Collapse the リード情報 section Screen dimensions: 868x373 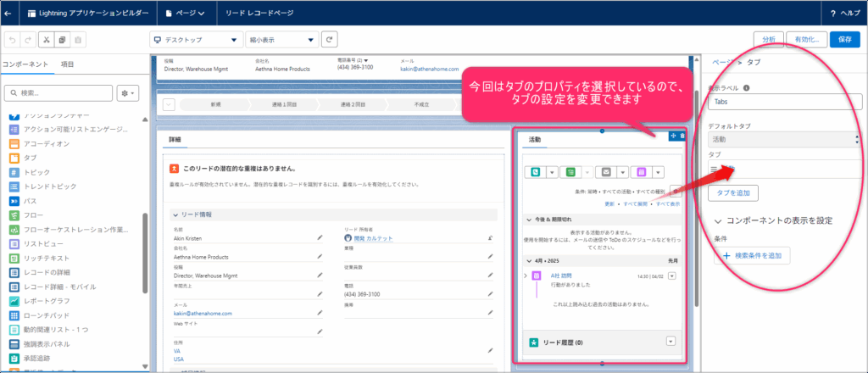click(175, 214)
